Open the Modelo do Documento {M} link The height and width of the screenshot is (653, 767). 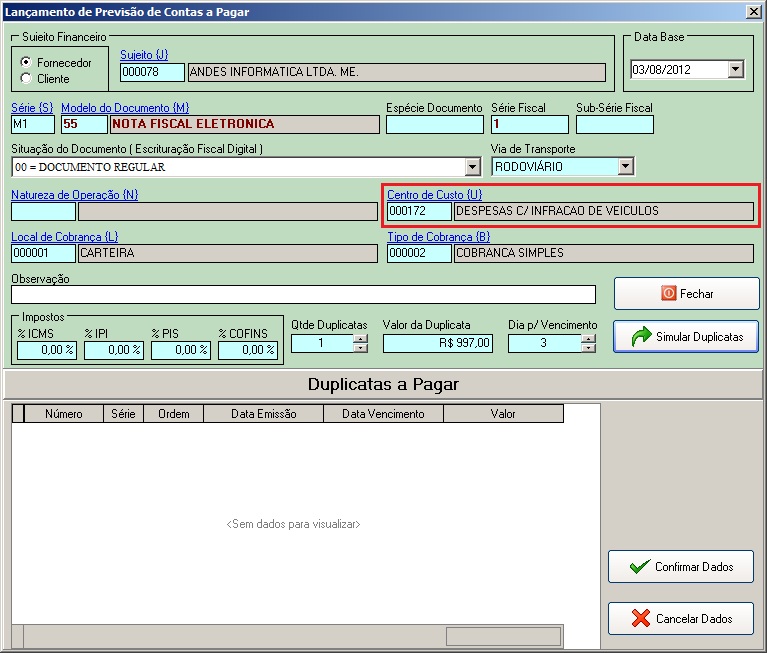point(125,108)
